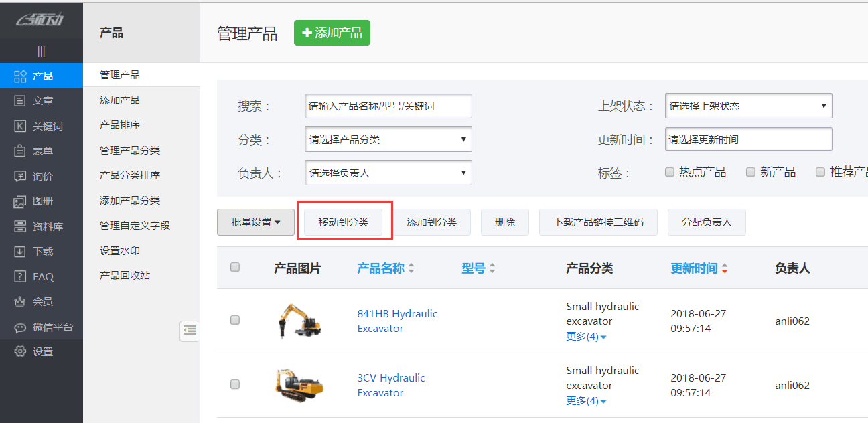Open the 询价 inquiry icon
Image resolution: width=868 pixels, height=423 pixels.
(20, 176)
